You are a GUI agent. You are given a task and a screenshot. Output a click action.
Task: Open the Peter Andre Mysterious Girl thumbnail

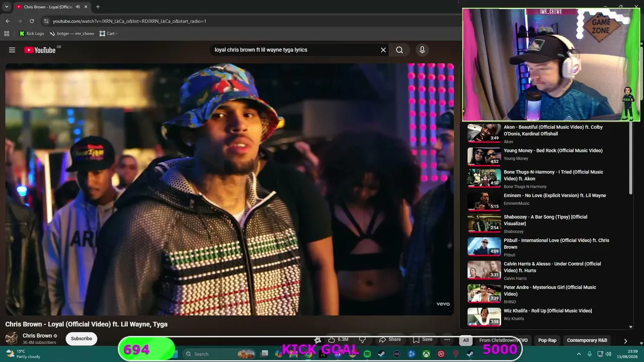(484, 294)
